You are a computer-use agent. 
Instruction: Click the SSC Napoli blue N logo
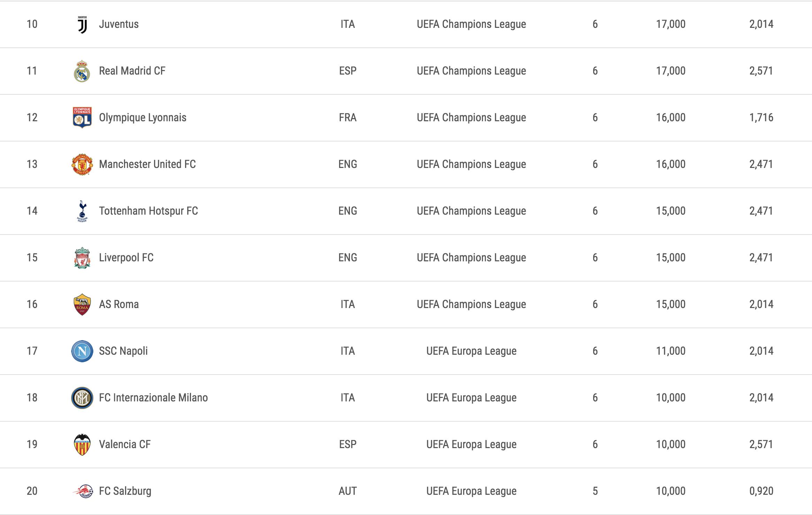pos(82,351)
